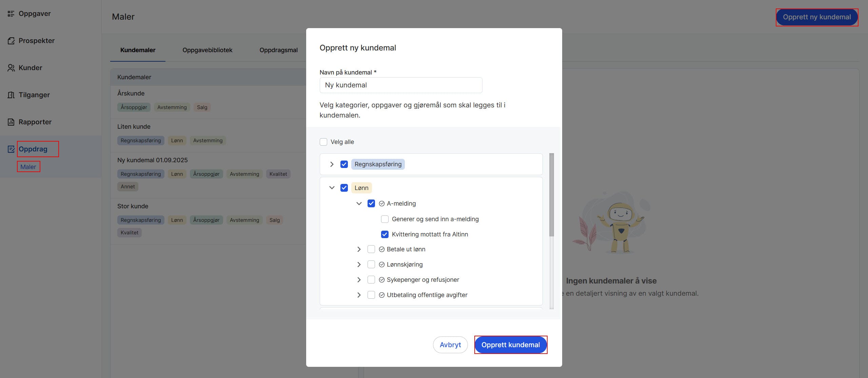Viewport: 868px width, 378px height.
Task: Click the Betale ut lønn status icon
Action: tap(381, 249)
